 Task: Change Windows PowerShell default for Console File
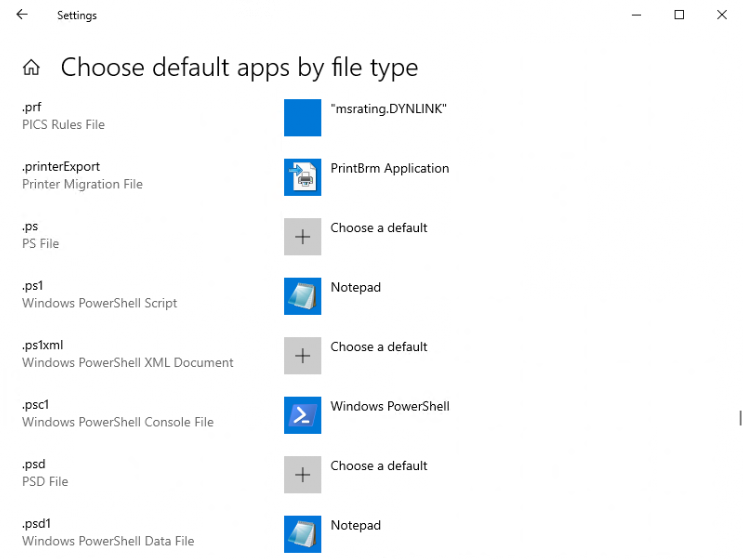tap(390, 407)
